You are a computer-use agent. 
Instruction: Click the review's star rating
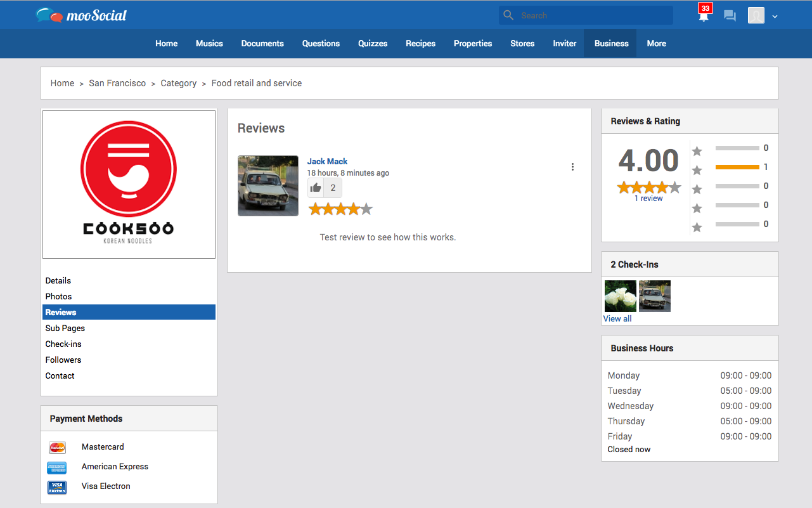[340, 209]
